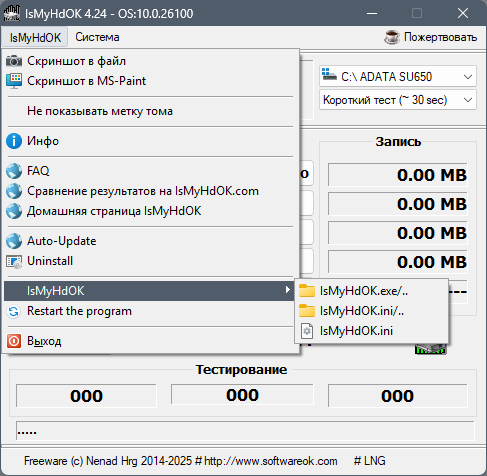Click the globe icon next to FAQ

coord(14,171)
